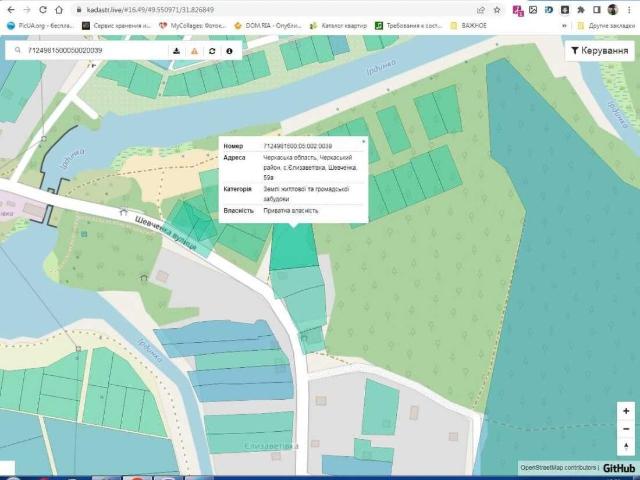Click the browser reload page icon
Image resolution: width=640 pixels, height=480 pixels.
point(42,9)
